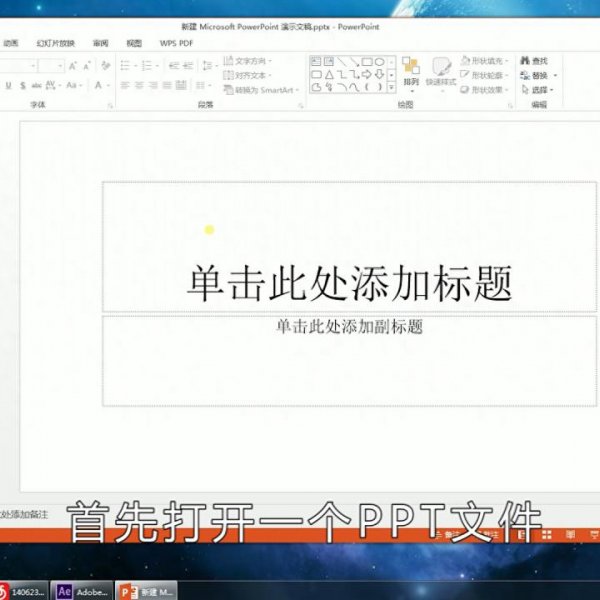Click the title placeholder 单击此处添加标题
600x600 pixels.
[349, 283]
